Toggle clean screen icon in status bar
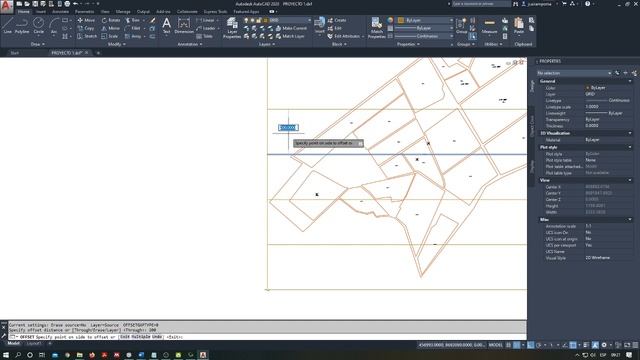Screen dimensions: 640x360 click(x=627, y=345)
